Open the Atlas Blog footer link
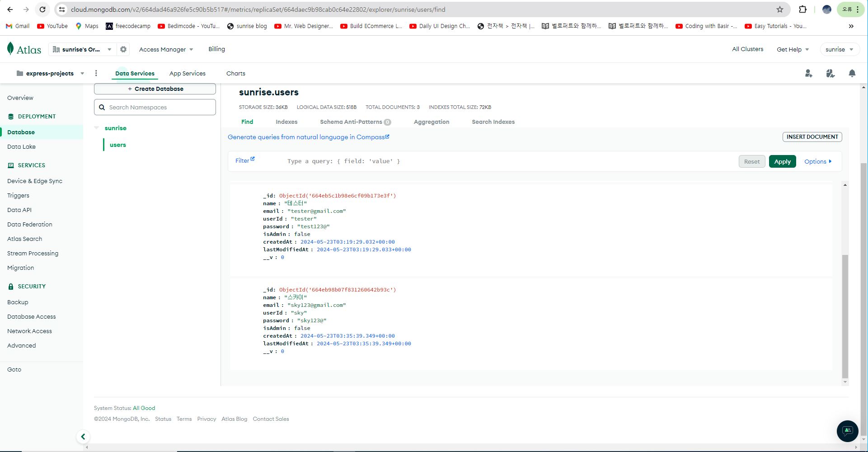868x452 pixels. click(234, 419)
